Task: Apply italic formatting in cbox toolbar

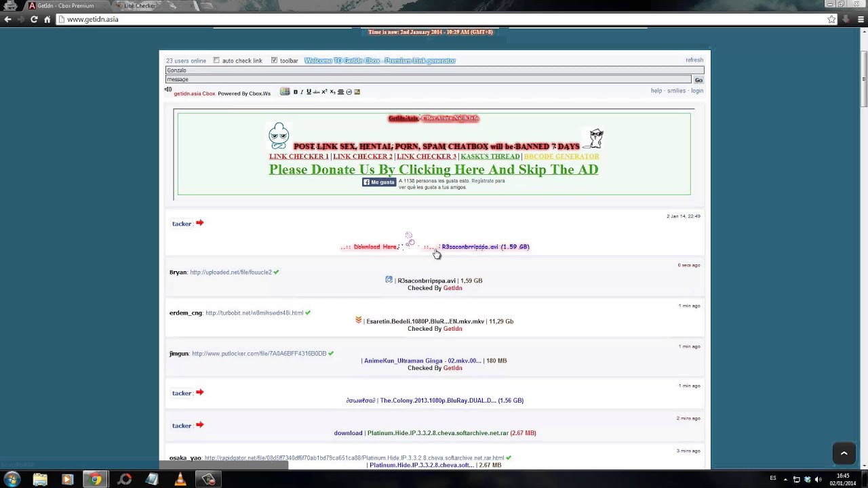Action: (302, 91)
